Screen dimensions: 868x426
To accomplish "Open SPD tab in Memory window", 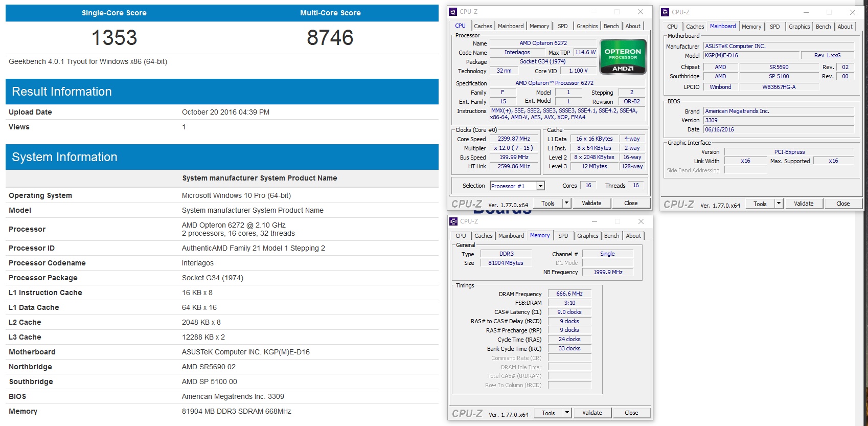I will 563,236.
